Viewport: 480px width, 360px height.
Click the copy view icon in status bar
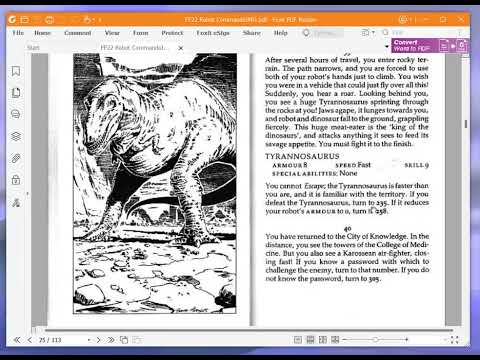pyautogui.click(x=124, y=340)
